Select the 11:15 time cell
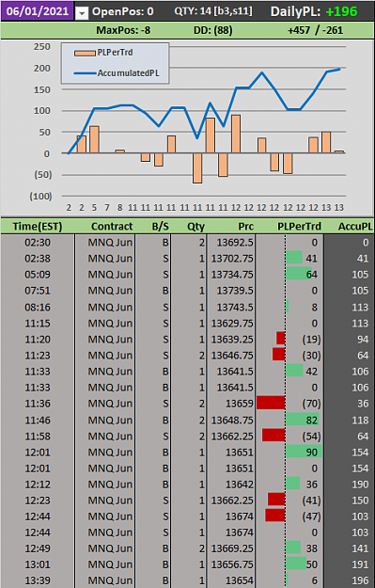This screenshot has height=588, width=375. 38,324
